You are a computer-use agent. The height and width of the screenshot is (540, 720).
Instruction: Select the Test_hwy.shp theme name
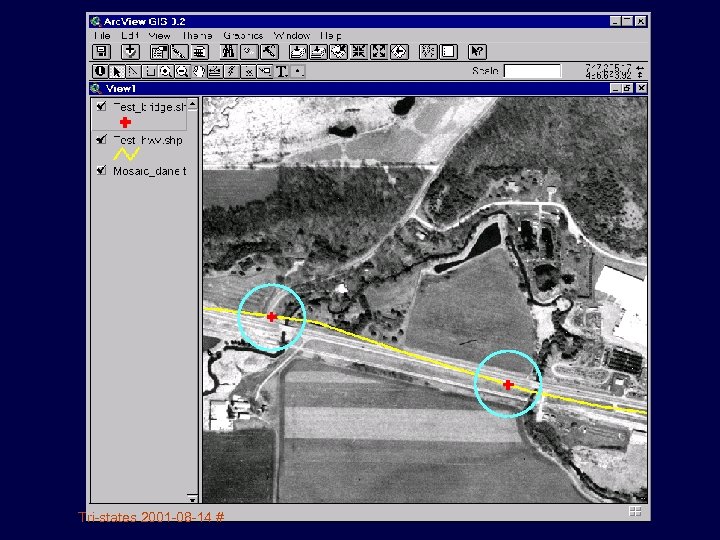(x=148, y=140)
